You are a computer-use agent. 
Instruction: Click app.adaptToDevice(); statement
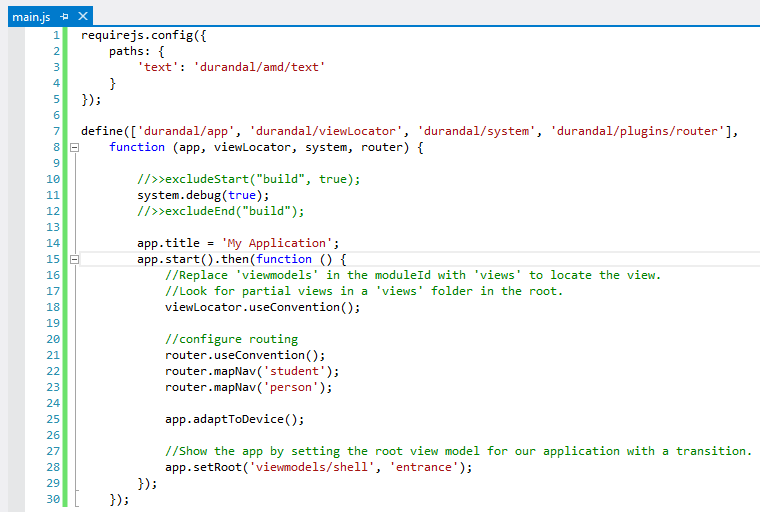click(x=235, y=419)
